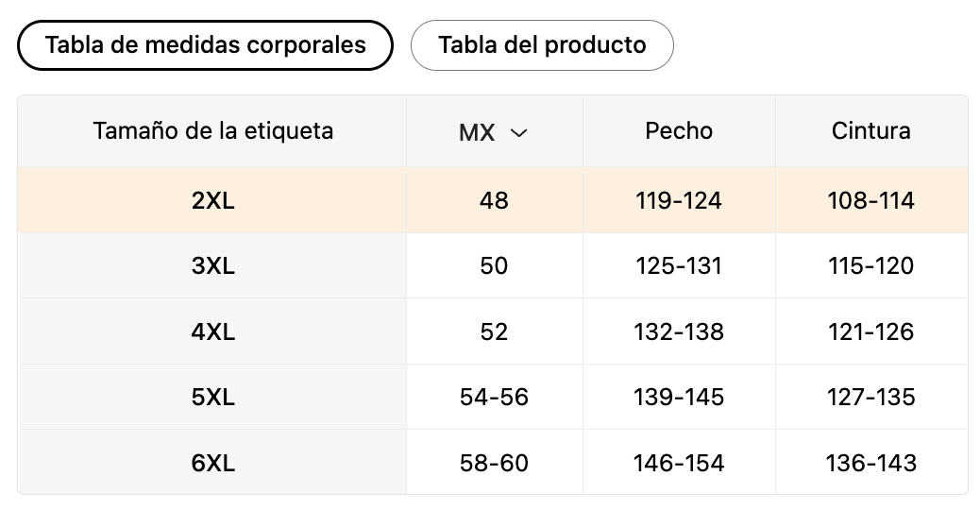The image size is (980, 510).
Task: Click waist measurement 136-143
Action: click(870, 463)
